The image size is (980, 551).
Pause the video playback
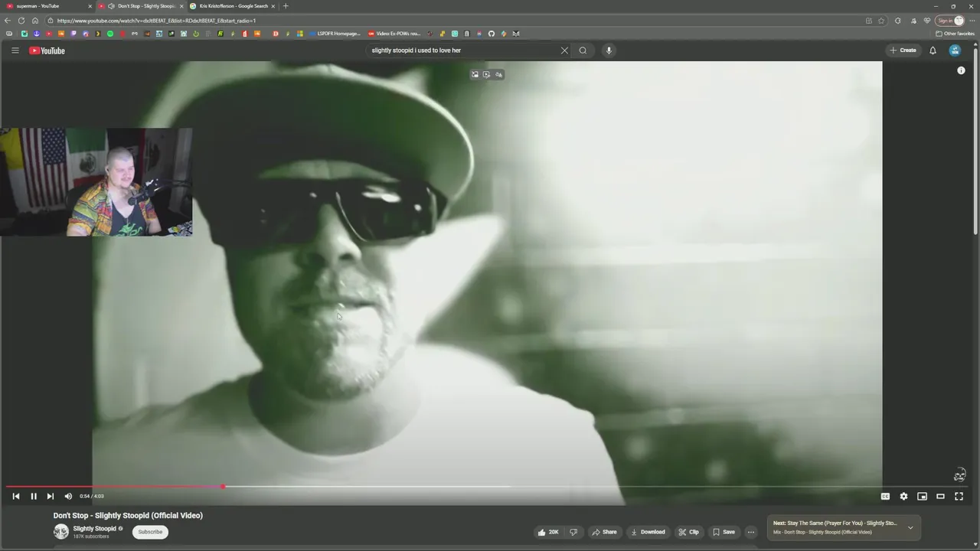tap(34, 496)
